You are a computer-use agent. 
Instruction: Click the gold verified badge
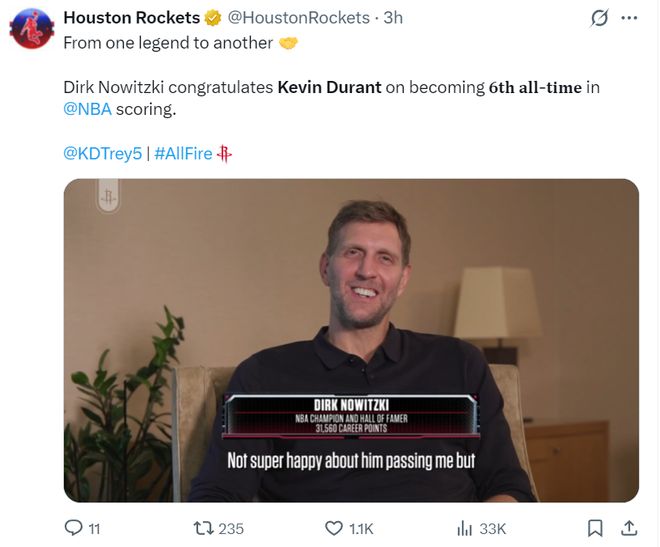click(214, 18)
